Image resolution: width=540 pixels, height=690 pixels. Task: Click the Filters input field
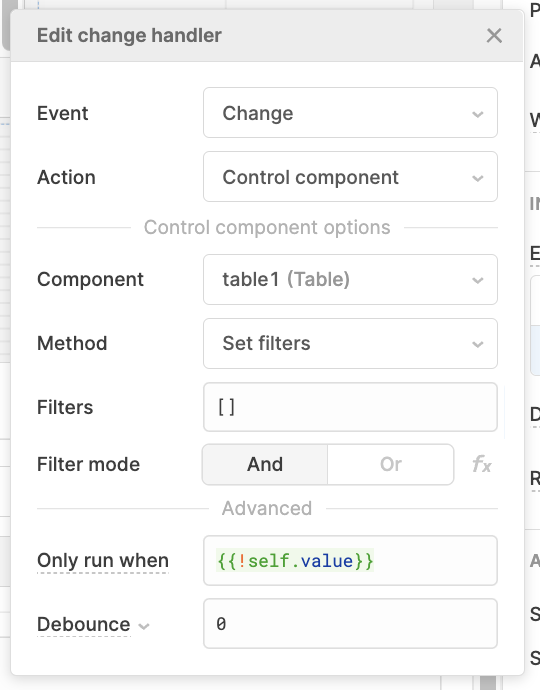click(x=350, y=407)
